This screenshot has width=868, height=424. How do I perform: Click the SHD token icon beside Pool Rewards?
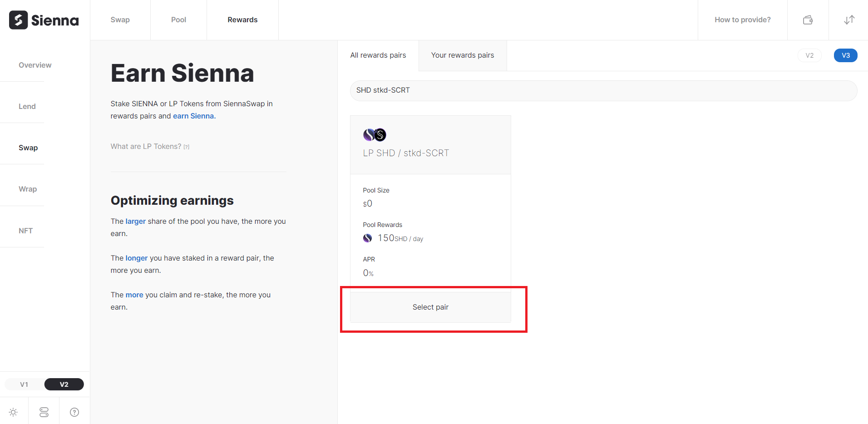point(368,238)
